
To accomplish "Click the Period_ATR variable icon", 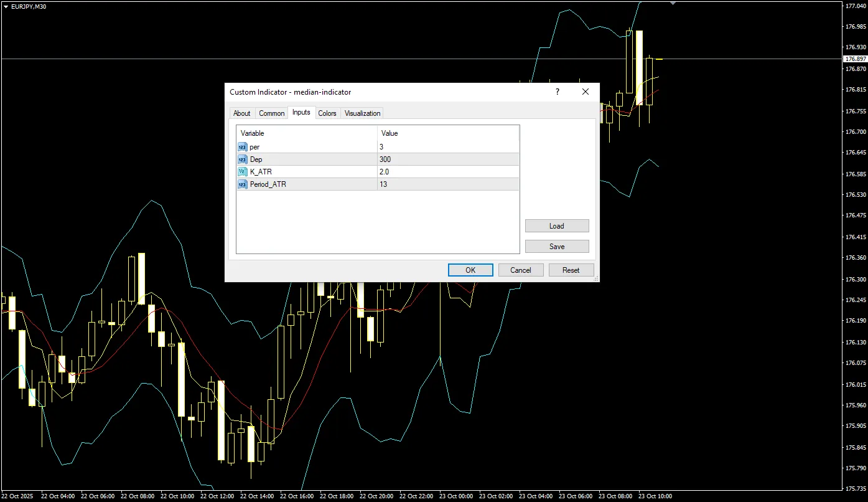I will [242, 184].
